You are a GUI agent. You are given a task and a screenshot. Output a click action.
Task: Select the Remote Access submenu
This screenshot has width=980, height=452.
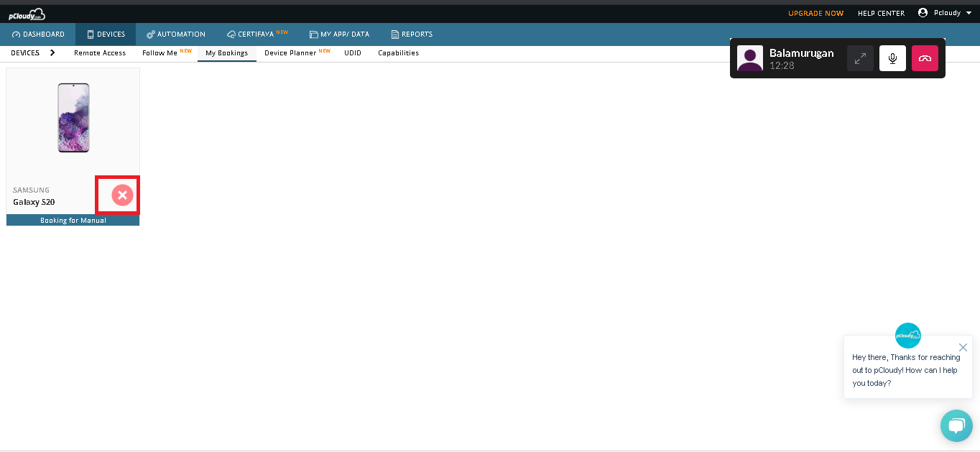coord(100,53)
